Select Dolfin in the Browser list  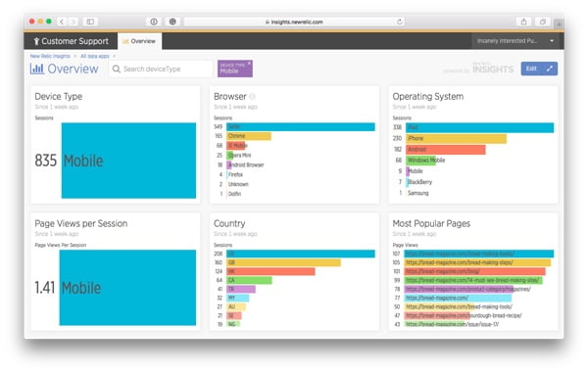234,194
